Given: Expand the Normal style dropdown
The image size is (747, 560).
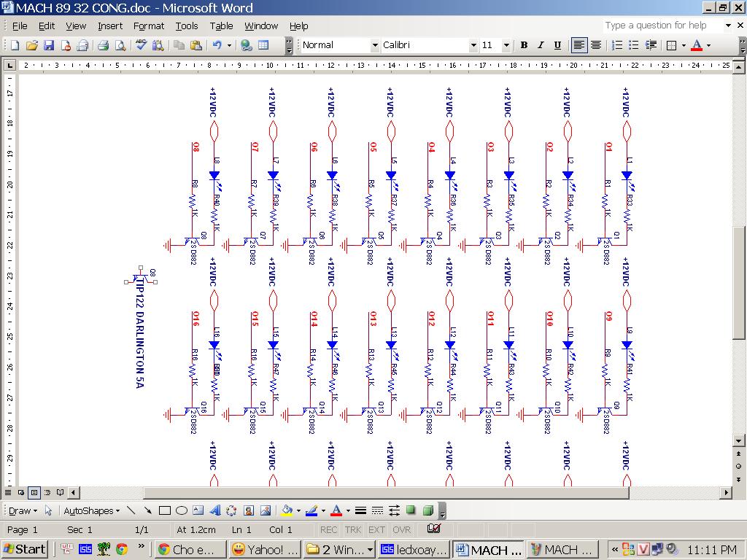Looking at the screenshot, I should [375, 45].
